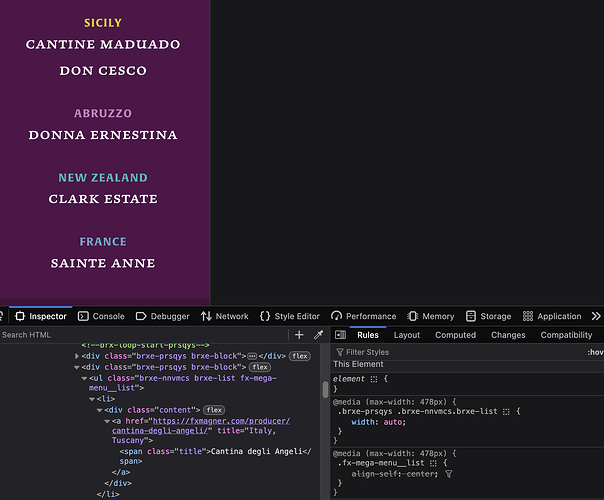604x500 pixels.
Task: Click the plus icon to add a node
Action: tap(298, 335)
